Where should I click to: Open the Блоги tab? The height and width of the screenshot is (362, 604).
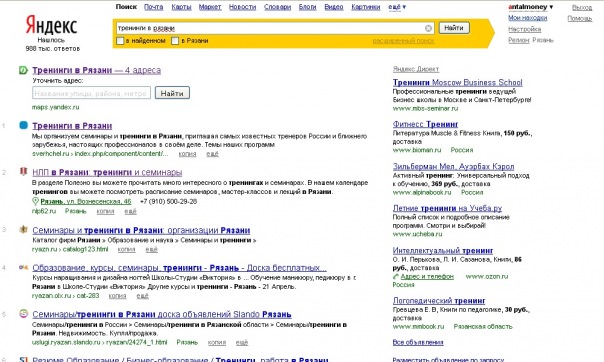pyautogui.click(x=307, y=7)
